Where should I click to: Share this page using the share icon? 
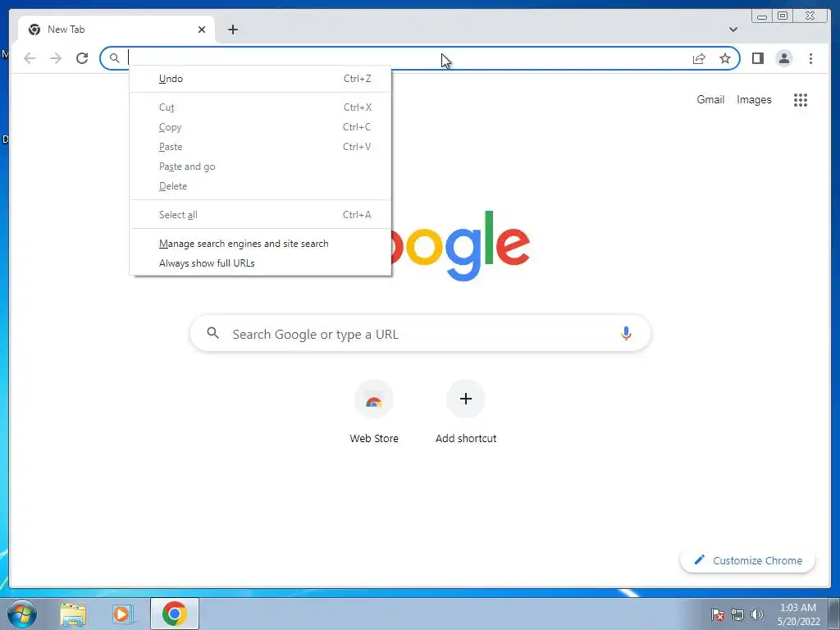(699, 58)
